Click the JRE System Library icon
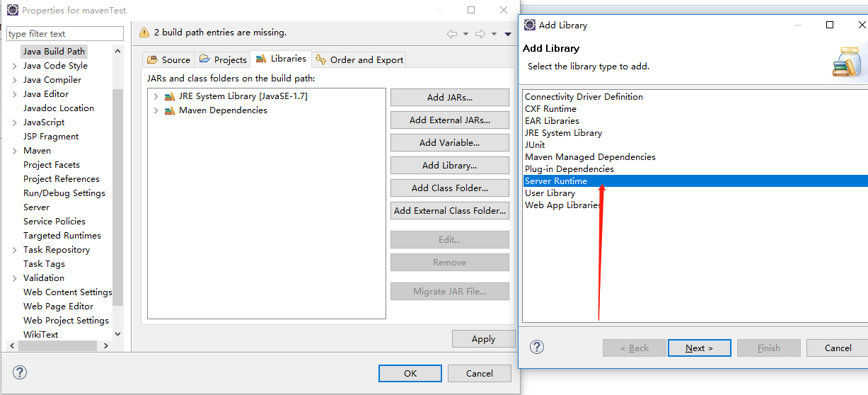868x395 pixels. (170, 96)
